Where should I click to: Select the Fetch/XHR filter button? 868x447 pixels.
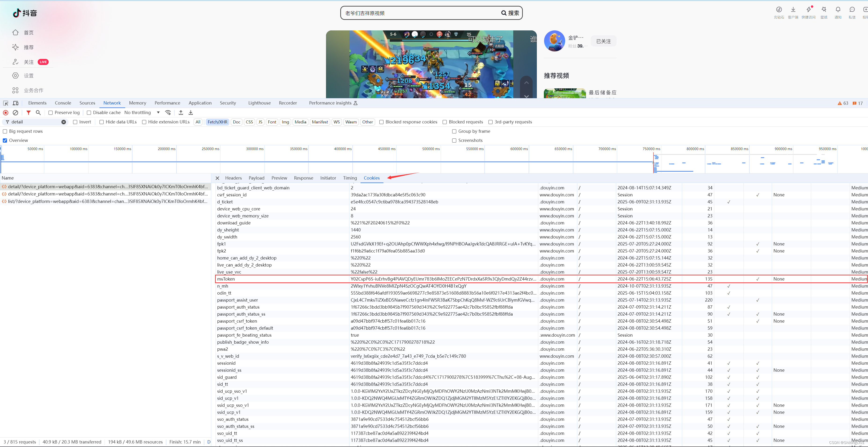click(x=217, y=122)
